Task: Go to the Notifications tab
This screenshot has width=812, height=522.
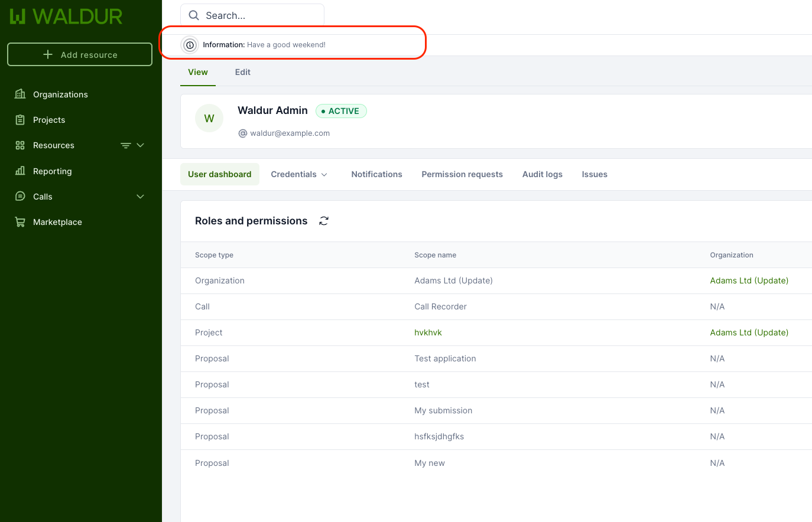Action: tap(376, 174)
